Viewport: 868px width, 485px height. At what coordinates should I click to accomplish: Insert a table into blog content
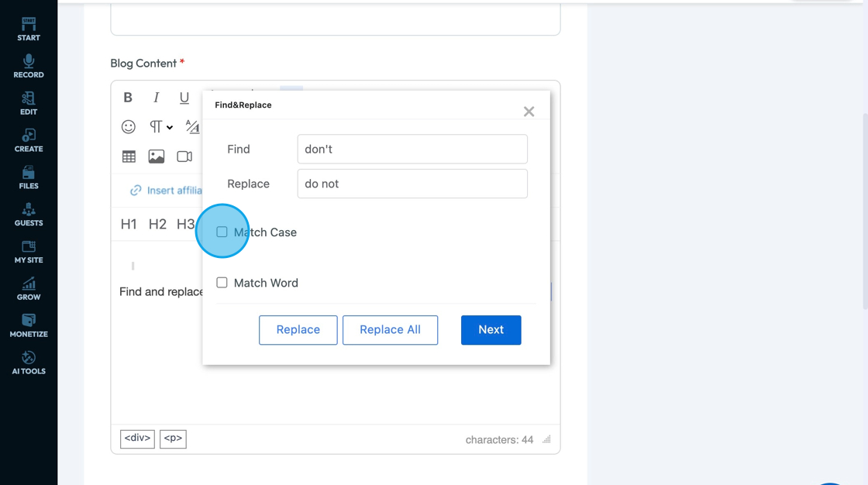click(x=129, y=157)
